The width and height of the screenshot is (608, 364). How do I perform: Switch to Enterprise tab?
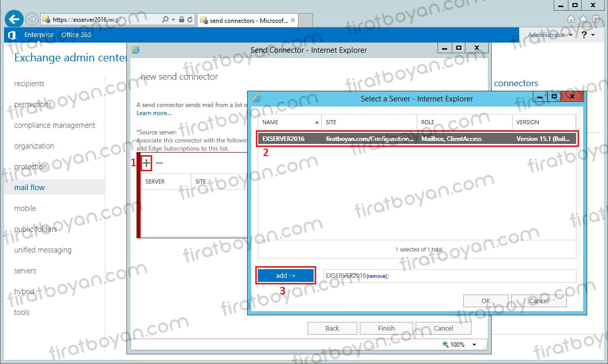(39, 35)
